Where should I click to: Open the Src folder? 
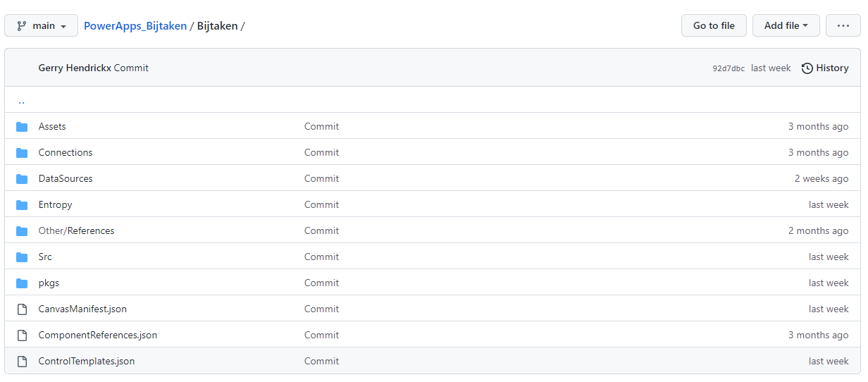pyautogui.click(x=45, y=257)
